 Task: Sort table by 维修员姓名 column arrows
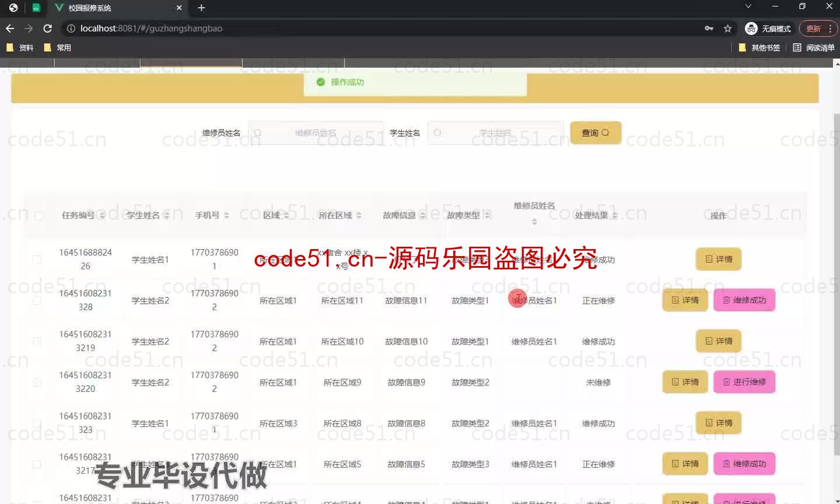click(534, 222)
